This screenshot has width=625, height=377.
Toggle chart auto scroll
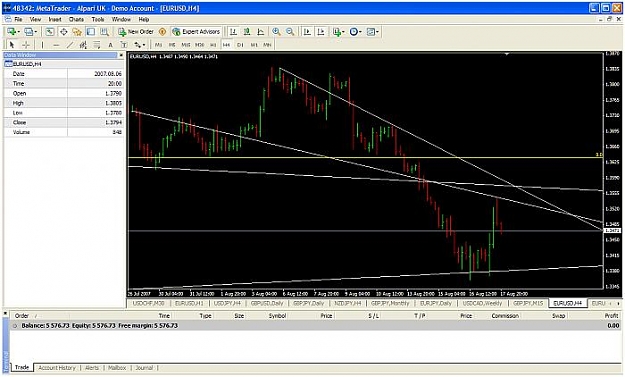307,31
